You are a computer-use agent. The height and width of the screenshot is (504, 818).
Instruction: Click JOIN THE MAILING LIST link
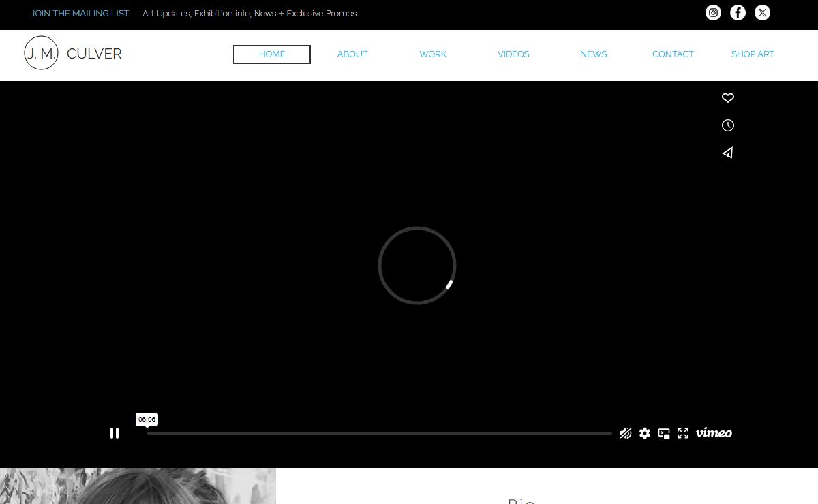point(80,13)
